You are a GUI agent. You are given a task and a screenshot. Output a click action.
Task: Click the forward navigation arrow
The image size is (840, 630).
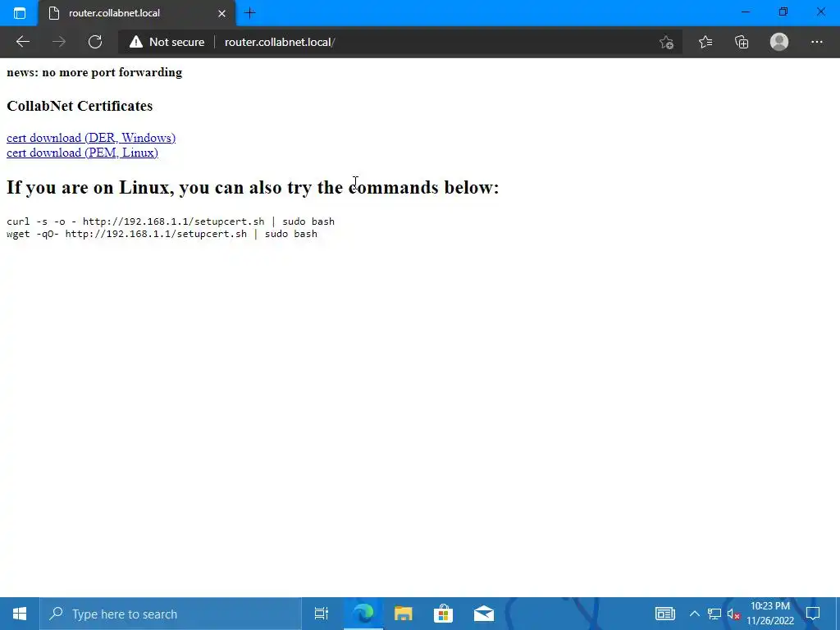59,42
